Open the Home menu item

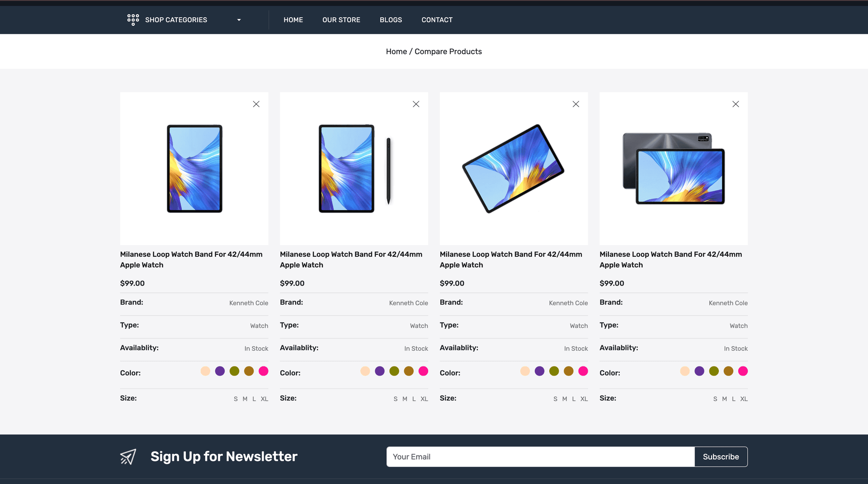click(x=293, y=20)
